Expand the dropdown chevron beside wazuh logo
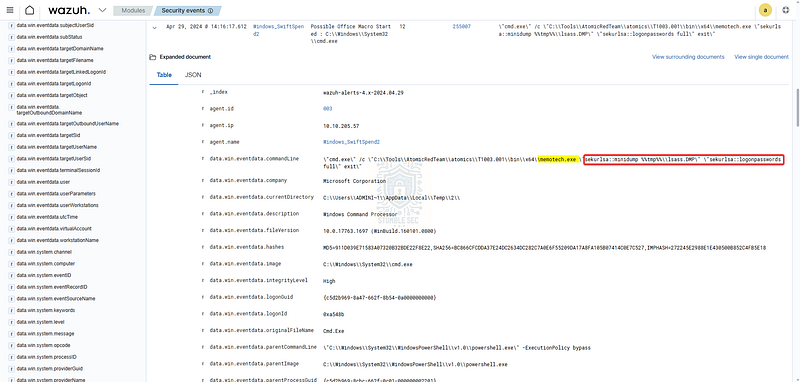The height and width of the screenshot is (382, 800). (x=102, y=10)
